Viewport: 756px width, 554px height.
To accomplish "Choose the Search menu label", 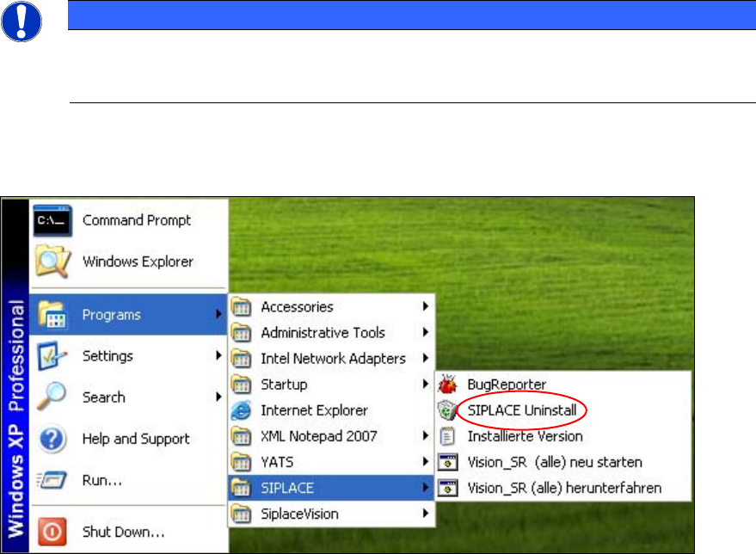I will 104,397.
